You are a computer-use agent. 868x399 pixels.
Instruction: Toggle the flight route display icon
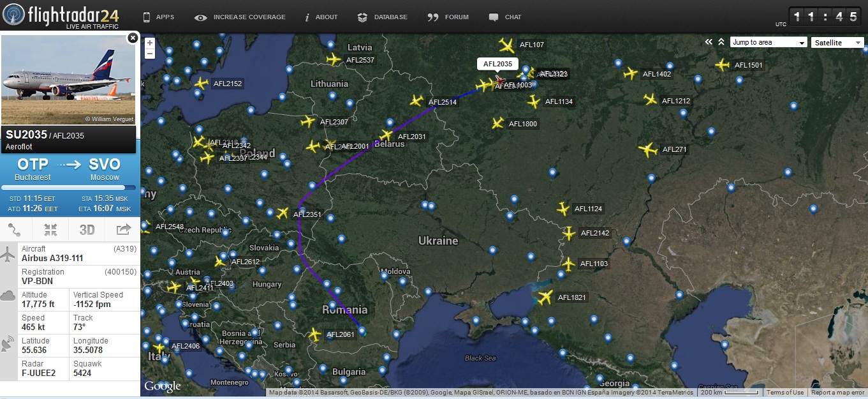click(x=15, y=230)
